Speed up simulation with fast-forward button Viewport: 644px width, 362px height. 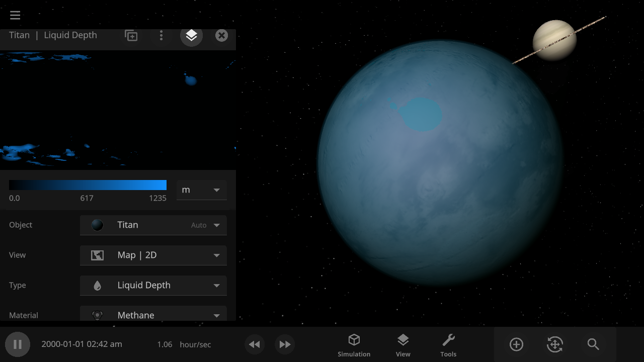coord(285,344)
